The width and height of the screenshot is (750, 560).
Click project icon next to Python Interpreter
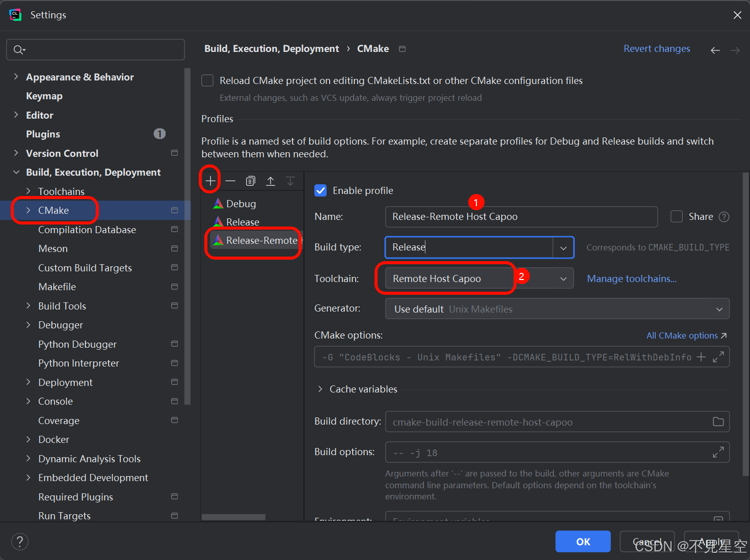coord(174,363)
